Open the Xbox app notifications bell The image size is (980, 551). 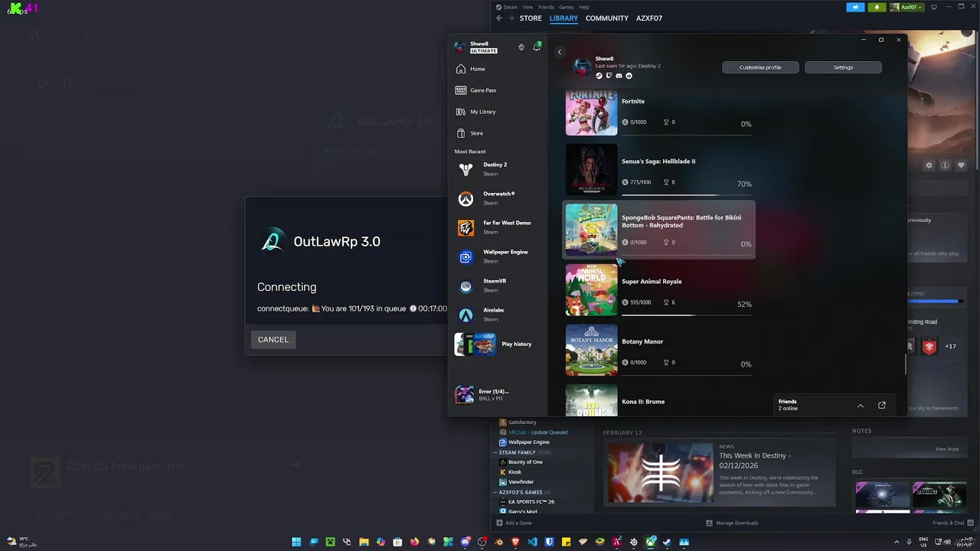pyautogui.click(x=537, y=47)
